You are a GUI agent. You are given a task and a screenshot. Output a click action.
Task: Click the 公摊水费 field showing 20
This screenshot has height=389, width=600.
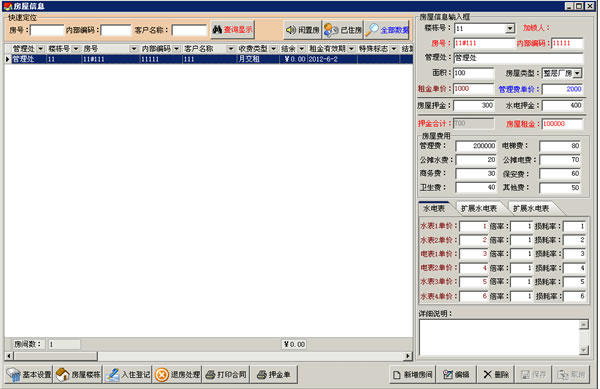point(476,160)
